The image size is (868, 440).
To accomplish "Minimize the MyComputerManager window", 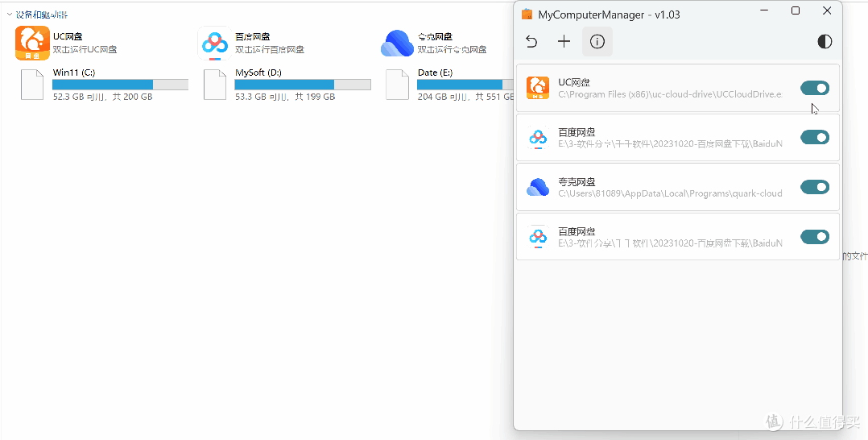I will pos(764,10).
